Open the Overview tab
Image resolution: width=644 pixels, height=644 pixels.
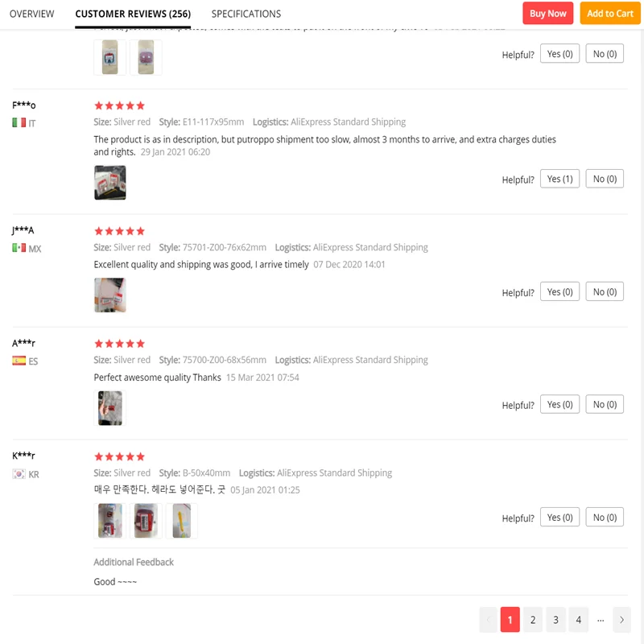click(32, 14)
